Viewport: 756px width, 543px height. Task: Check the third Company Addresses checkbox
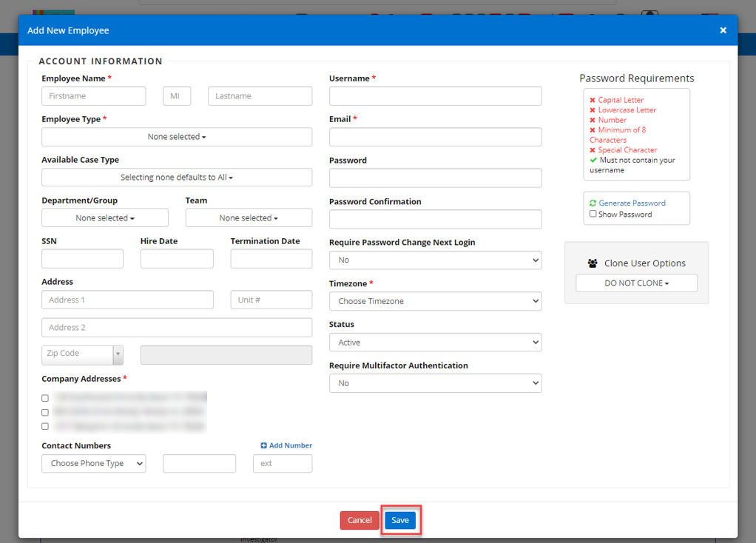pos(45,426)
